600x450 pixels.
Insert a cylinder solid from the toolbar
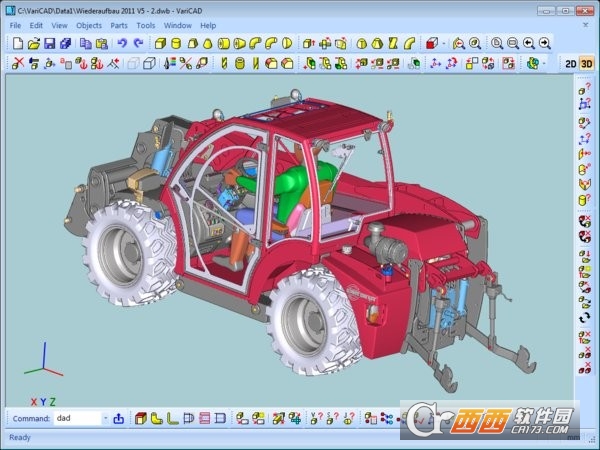click(176, 43)
